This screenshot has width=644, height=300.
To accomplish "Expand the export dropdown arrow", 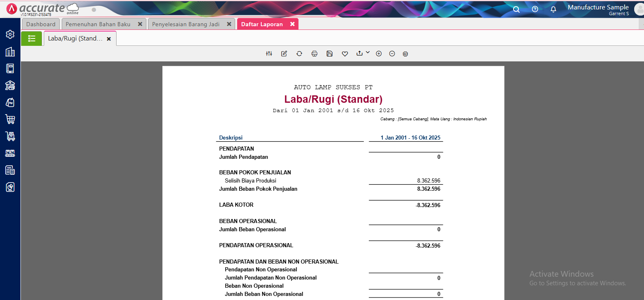I will tap(368, 52).
